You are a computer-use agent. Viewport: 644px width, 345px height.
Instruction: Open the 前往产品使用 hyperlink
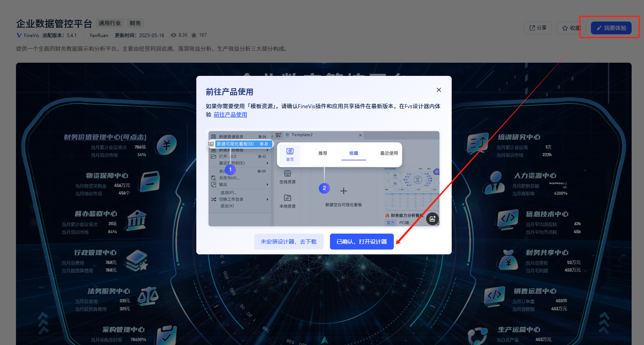(x=230, y=115)
